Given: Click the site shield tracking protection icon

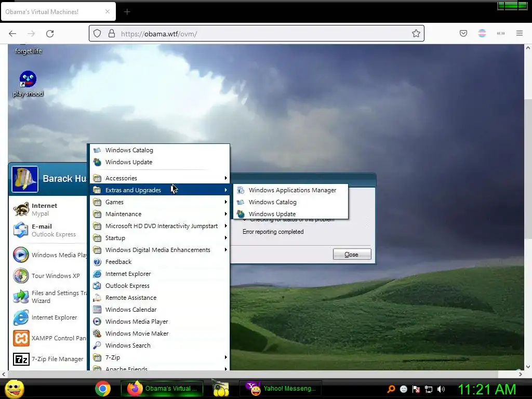Looking at the screenshot, I should [97, 34].
